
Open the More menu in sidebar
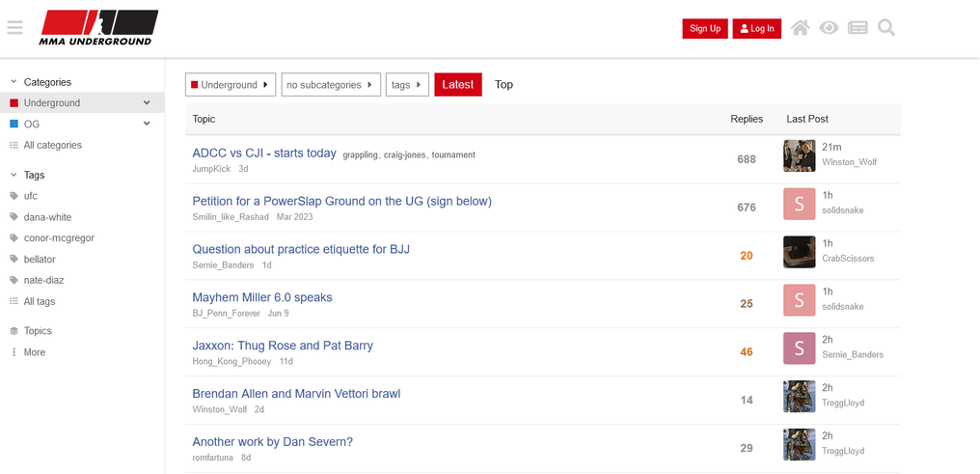coord(35,352)
